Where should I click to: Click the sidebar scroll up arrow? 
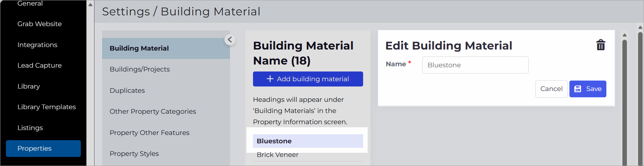91,5
